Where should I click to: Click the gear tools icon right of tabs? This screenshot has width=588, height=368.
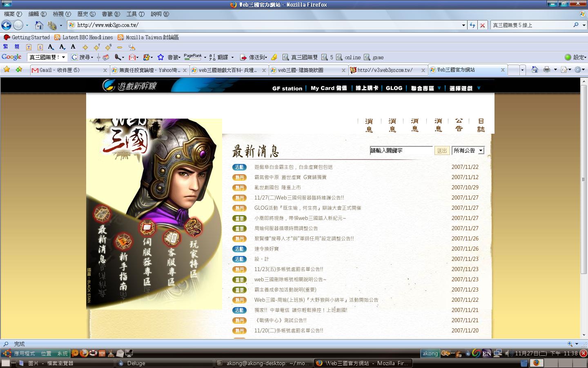click(577, 70)
